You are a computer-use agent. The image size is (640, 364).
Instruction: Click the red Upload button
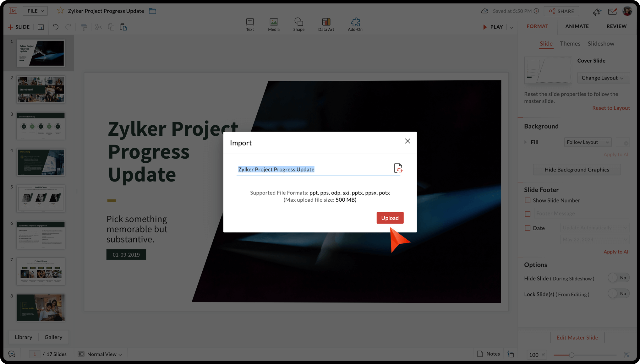[x=390, y=218]
